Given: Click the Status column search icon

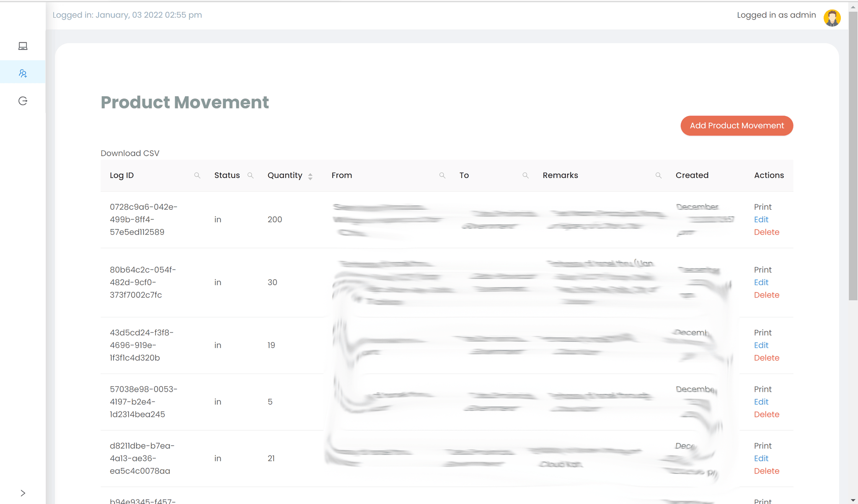Looking at the screenshot, I should pos(251,175).
